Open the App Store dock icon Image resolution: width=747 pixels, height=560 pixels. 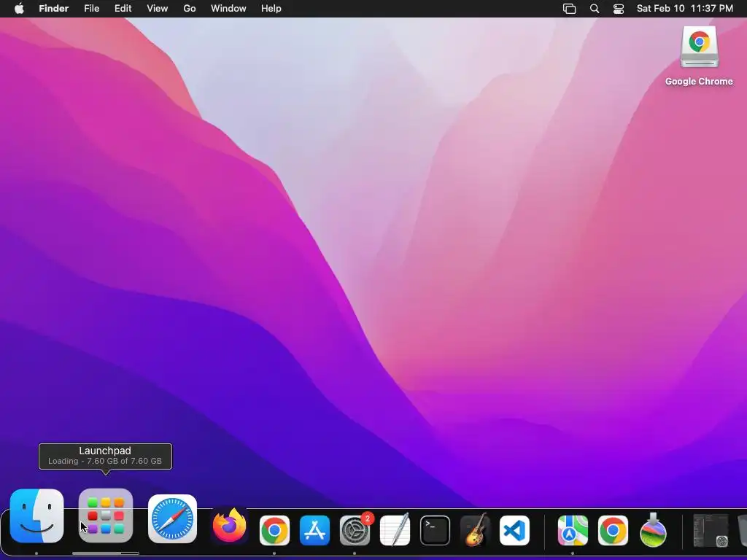coord(314,530)
